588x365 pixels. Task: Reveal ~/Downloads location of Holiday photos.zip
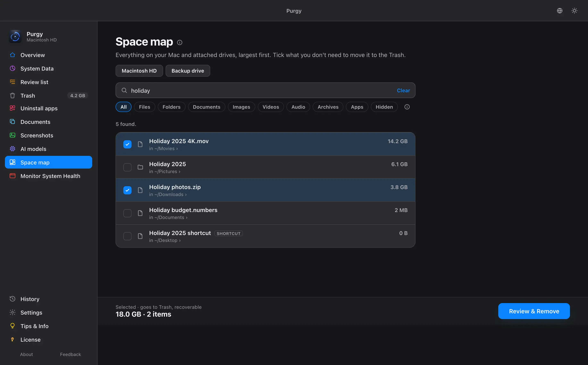pos(168,195)
